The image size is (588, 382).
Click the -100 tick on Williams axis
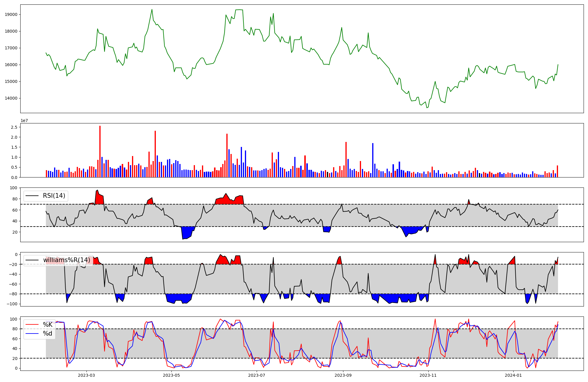(x=12, y=304)
